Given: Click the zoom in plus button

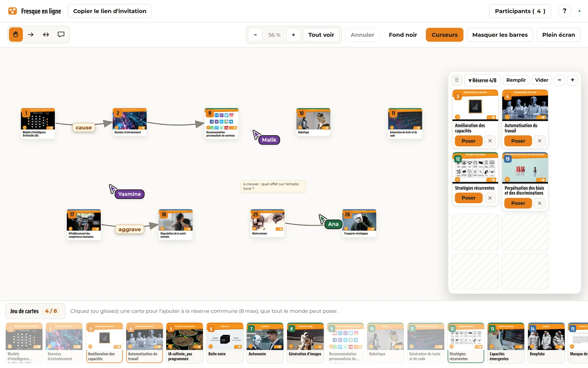Looking at the screenshot, I should [293, 35].
